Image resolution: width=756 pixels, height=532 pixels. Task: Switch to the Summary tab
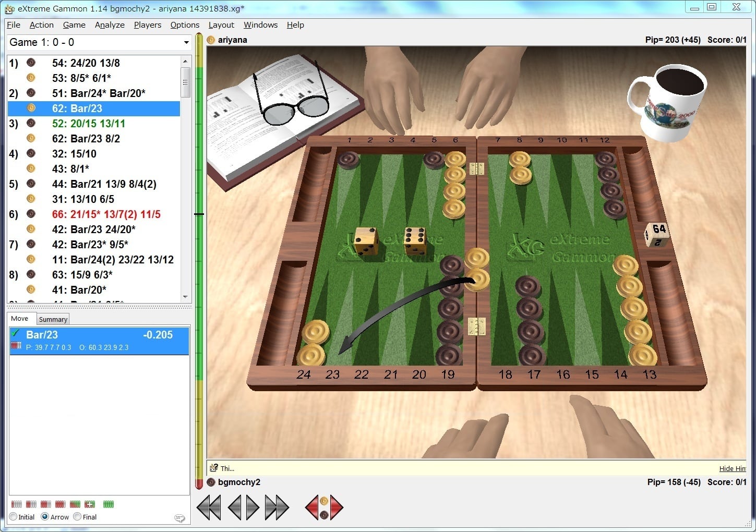pyautogui.click(x=53, y=319)
